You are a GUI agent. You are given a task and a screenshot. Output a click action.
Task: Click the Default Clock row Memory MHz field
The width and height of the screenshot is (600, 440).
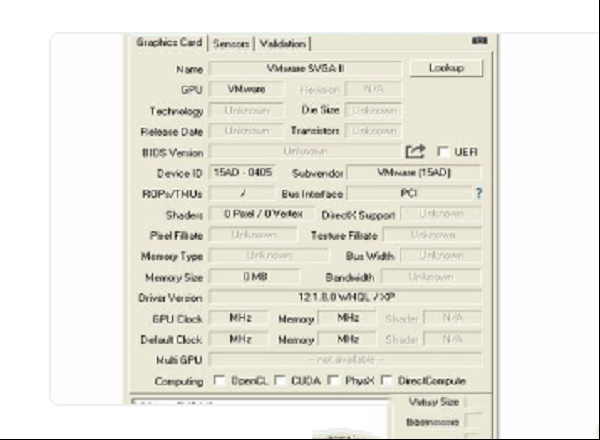click(347, 339)
